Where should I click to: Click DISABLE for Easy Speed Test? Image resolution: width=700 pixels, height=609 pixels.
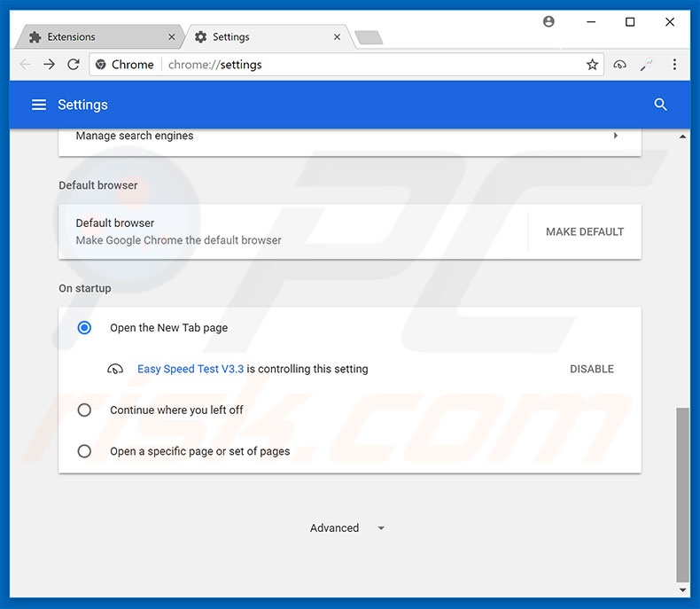[x=592, y=369]
